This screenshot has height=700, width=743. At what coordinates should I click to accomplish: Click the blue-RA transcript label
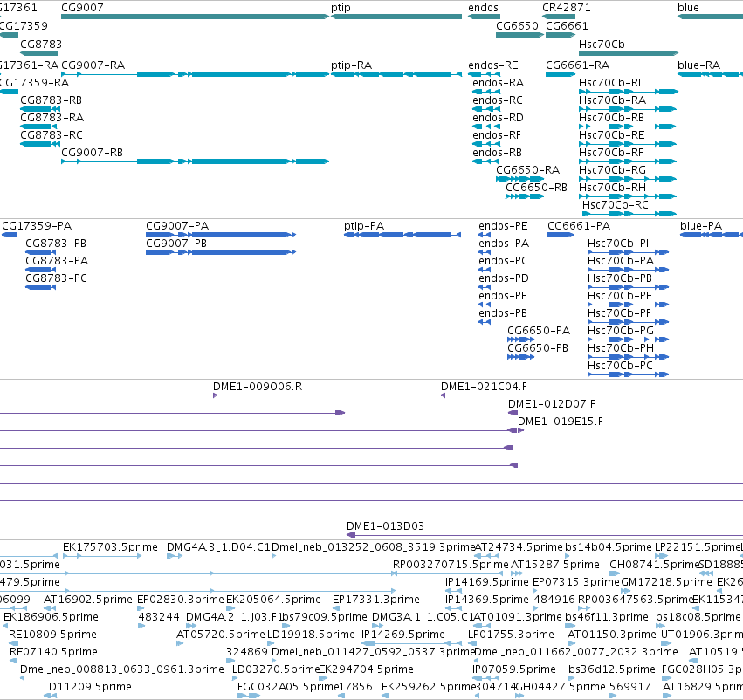click(699, 65)
